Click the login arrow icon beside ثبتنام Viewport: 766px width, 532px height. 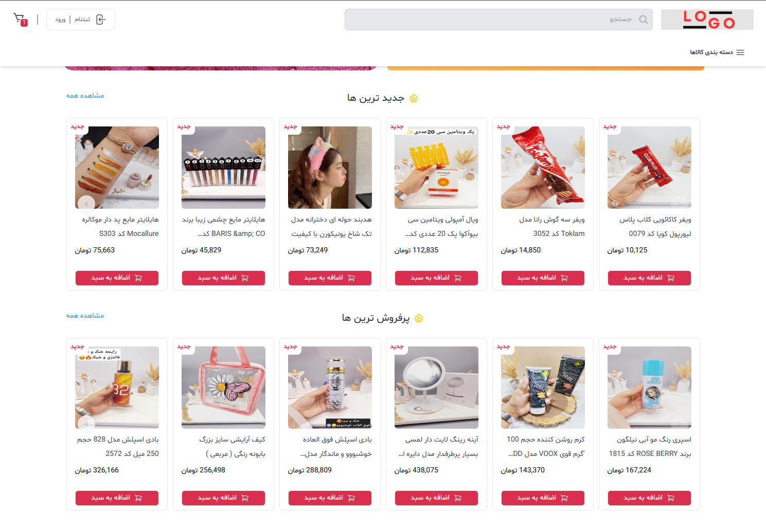pos(101,20)
